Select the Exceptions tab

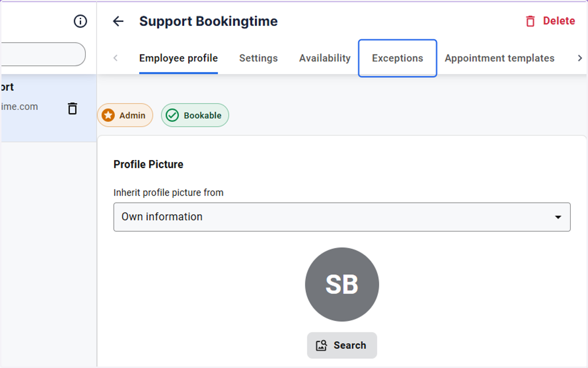click(397, 58)
